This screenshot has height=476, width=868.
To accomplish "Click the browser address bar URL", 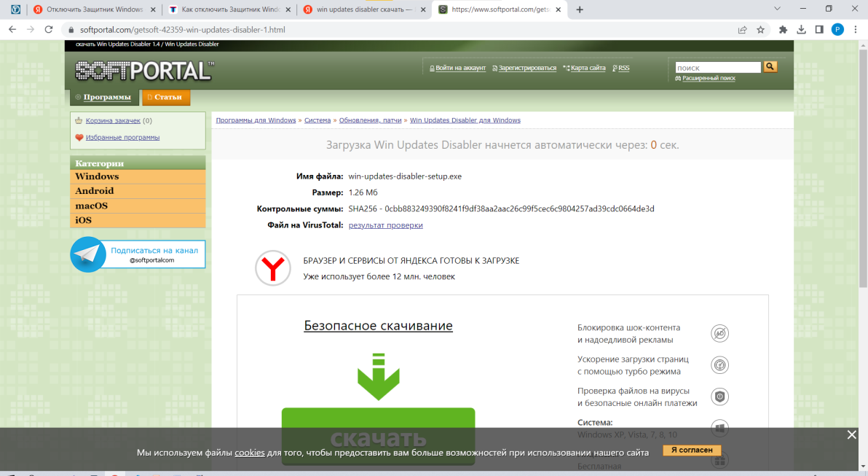I will click(x=183, y=30).
